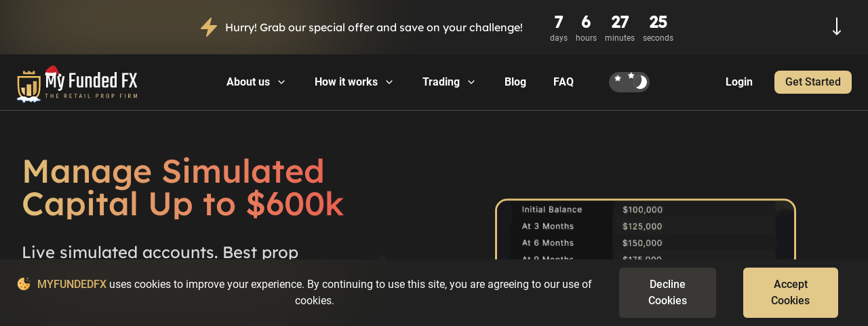The image size is (868, 326).
Task: Click the cookie icon in the consent bar
Action: click(24, 284)
